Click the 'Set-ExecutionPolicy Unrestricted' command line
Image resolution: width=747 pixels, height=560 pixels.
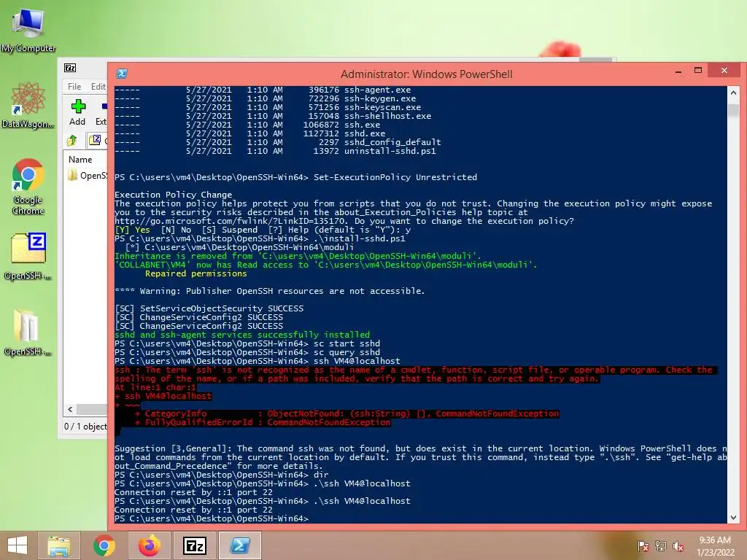(x=296, y=177)
